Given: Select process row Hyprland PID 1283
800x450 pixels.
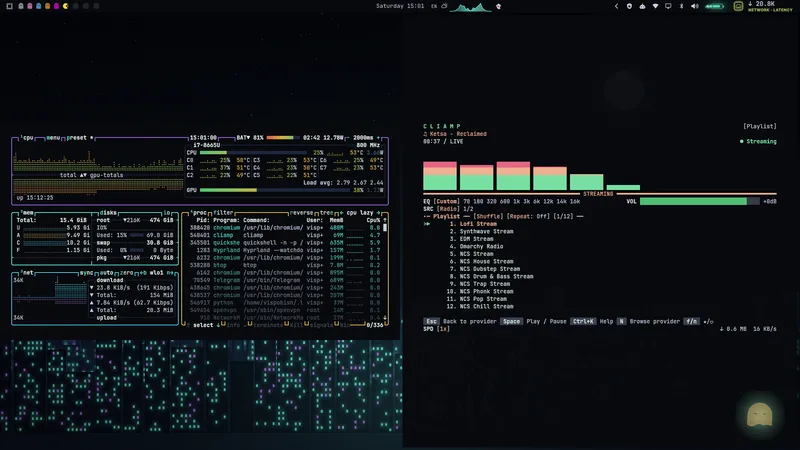Looking at the screenshot, I should [x=285, y=250].
